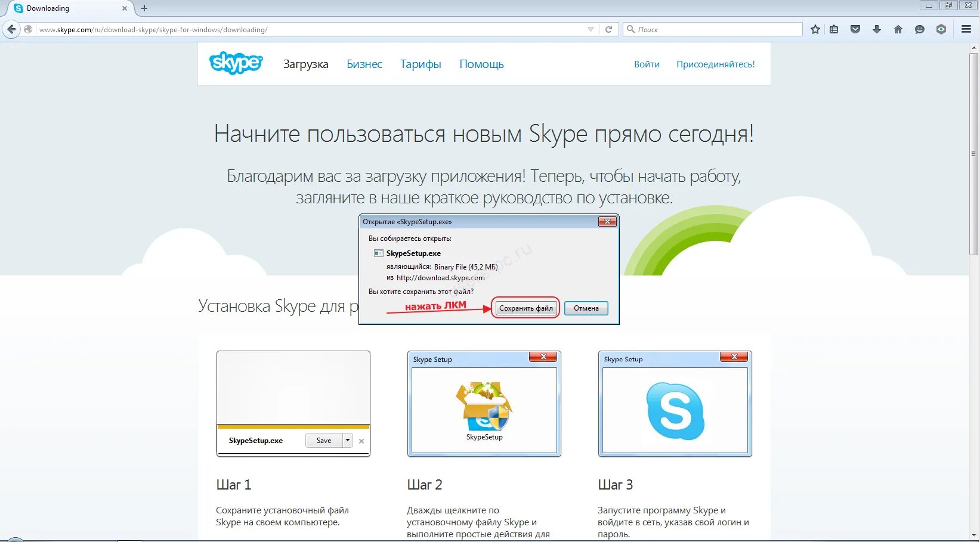
Task: Open a new tab with plus button
Action: click(144, 8)
